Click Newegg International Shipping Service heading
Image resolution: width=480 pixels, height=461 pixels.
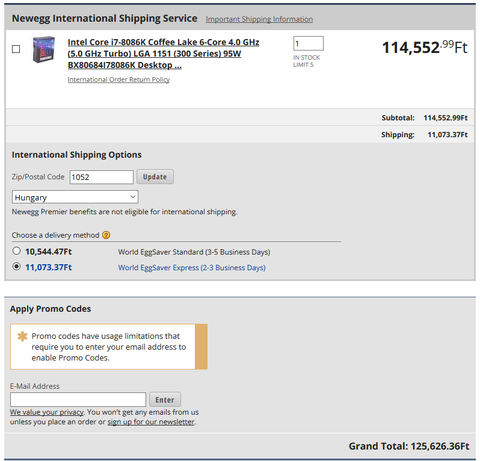pos(105,18)
